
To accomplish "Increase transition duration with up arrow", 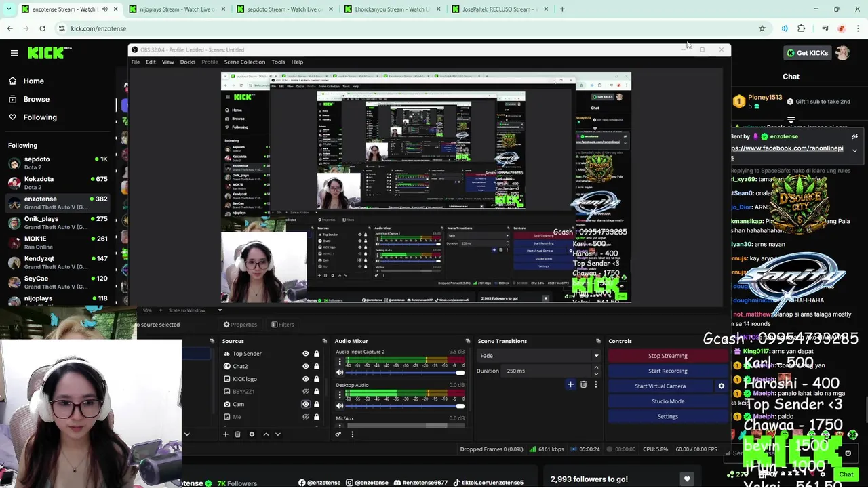I will pos(596,368).
